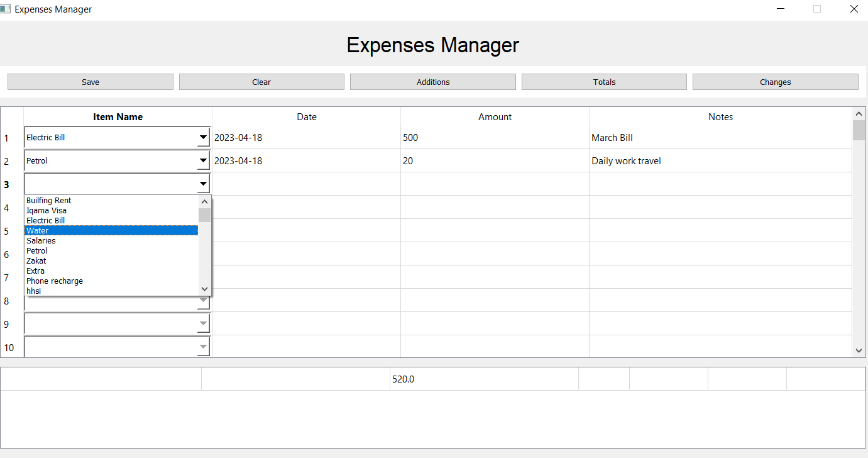Select Water from the dropdown list
This screenshot has height=458, width=868.
[111, 231]
